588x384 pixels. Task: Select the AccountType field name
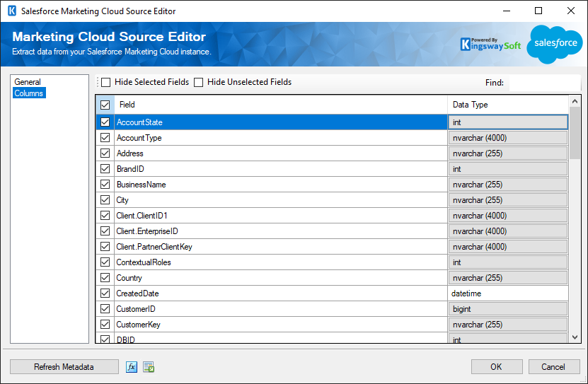139,138
